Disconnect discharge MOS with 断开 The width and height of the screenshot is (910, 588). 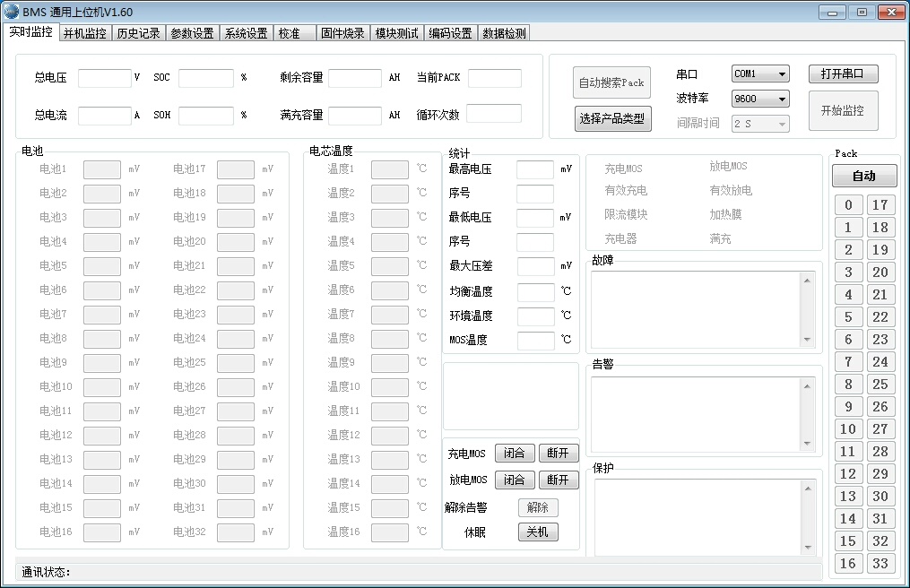pyautogui.click(x=559, y=480)
